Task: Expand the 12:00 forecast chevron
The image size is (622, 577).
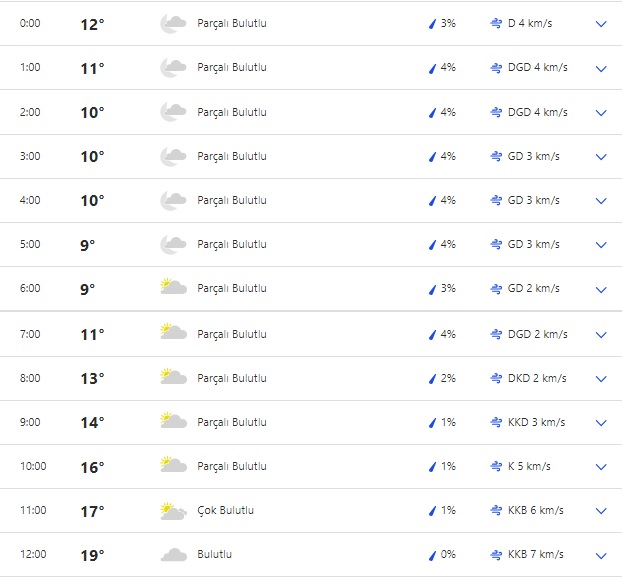Action: pyautogui.click(x=601, y=555)
